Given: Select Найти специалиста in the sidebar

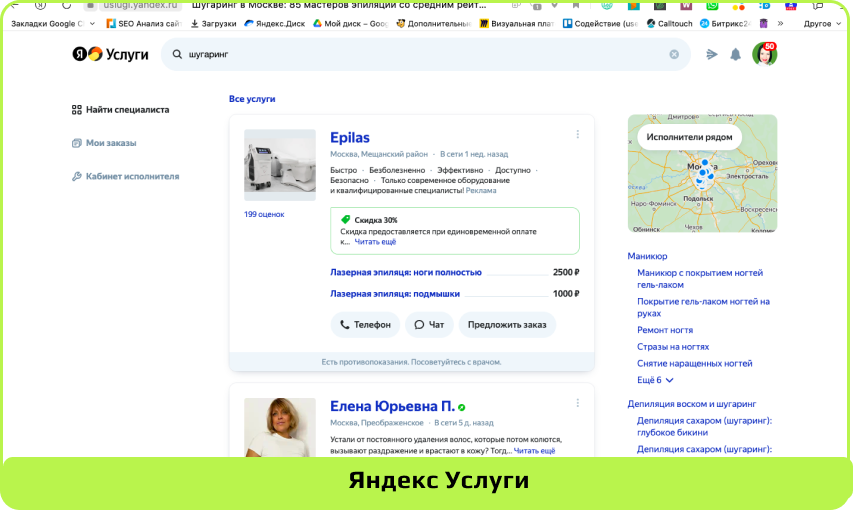Looking at the screenshot, I should [121, 109].
